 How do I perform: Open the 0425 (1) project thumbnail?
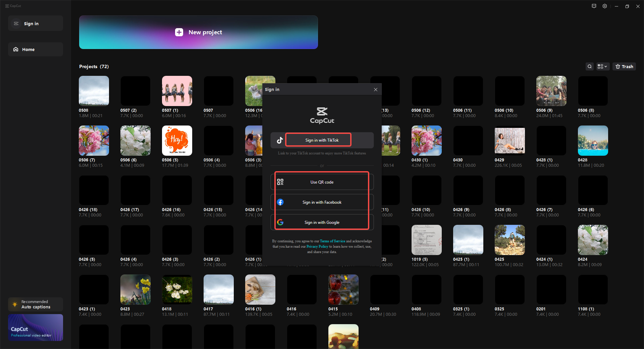tap(468, 240)
